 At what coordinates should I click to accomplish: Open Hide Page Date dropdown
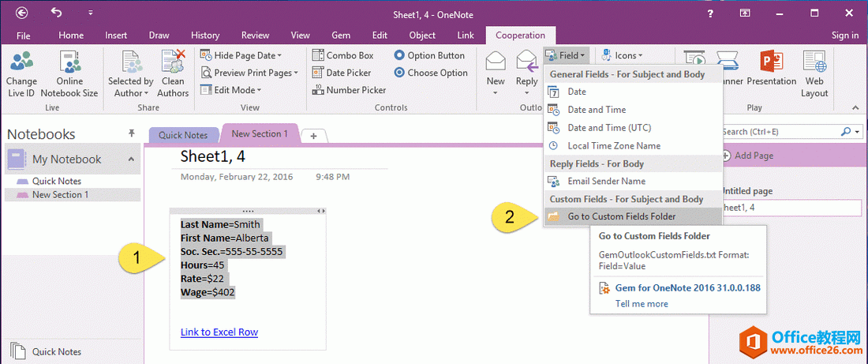pyautogui.click(x=241, y=55)
